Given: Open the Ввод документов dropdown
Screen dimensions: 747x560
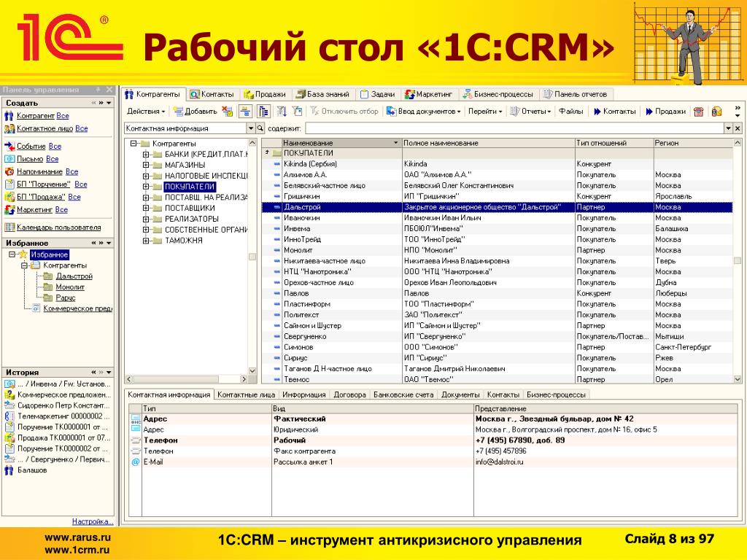Looking at the screenshot, I should pyautogui.click(x=424, y=112).
